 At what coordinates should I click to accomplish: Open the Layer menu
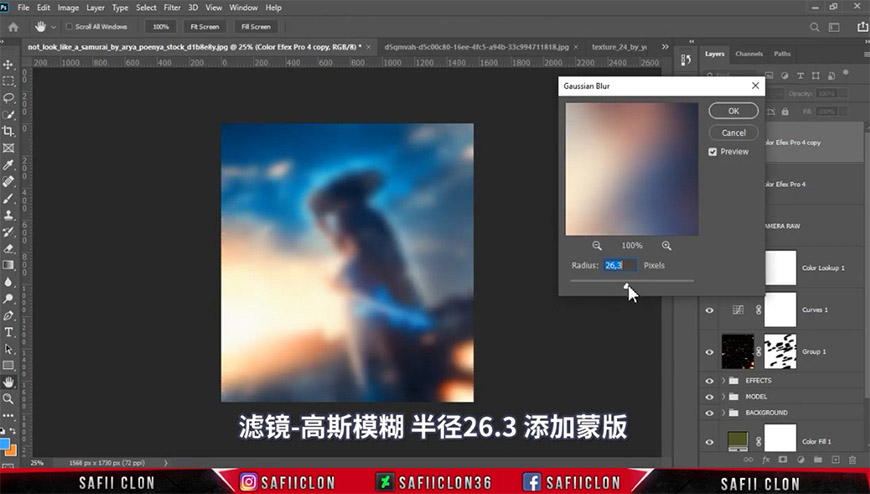click(95, 8)
